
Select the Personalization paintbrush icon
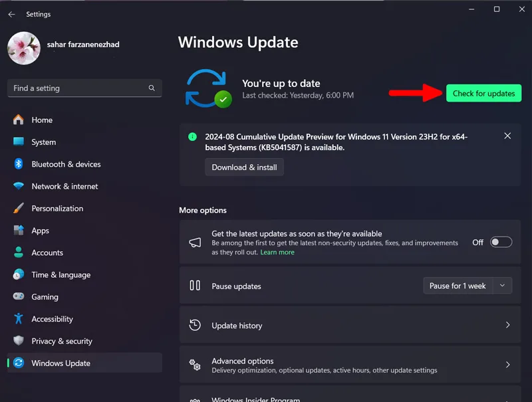(19, 208)
